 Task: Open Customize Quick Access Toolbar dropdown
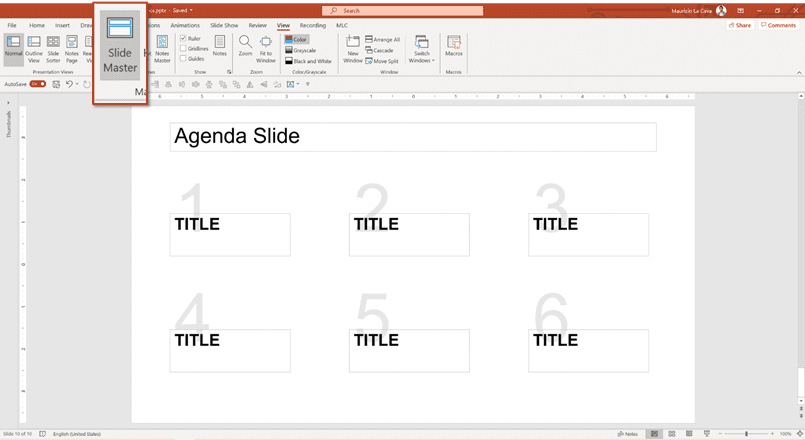click(x=308, y=84)
